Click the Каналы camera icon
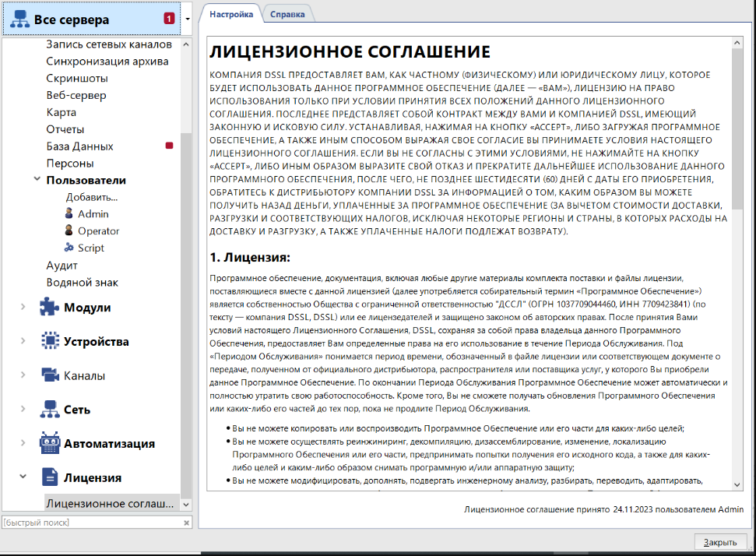 (50, 375)
